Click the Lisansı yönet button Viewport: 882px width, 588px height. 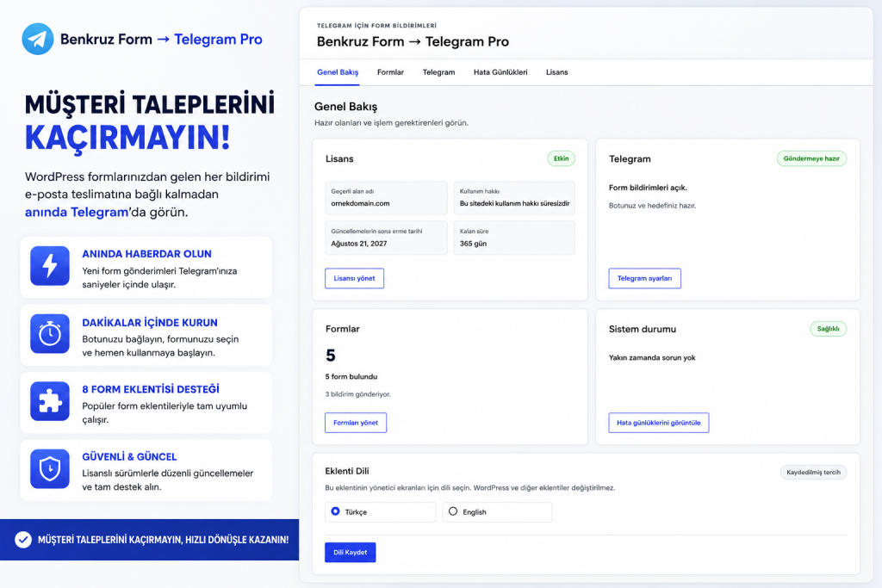pos(354,278)
